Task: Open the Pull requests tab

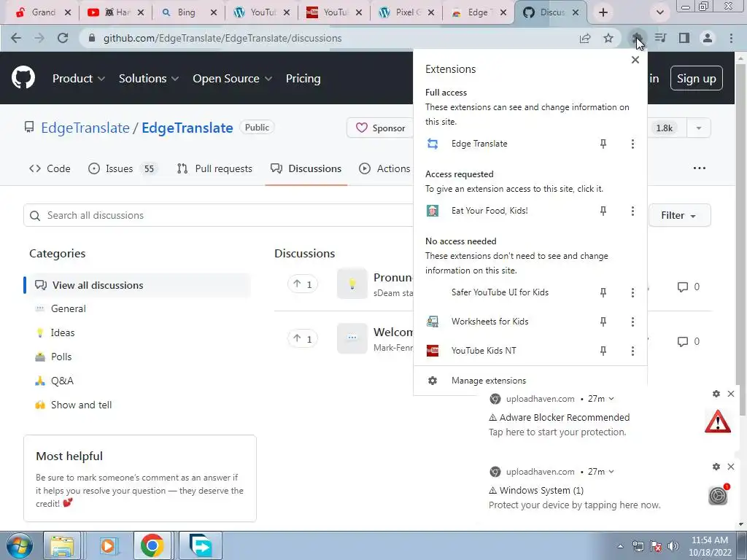Action: [x=214, y=168]
